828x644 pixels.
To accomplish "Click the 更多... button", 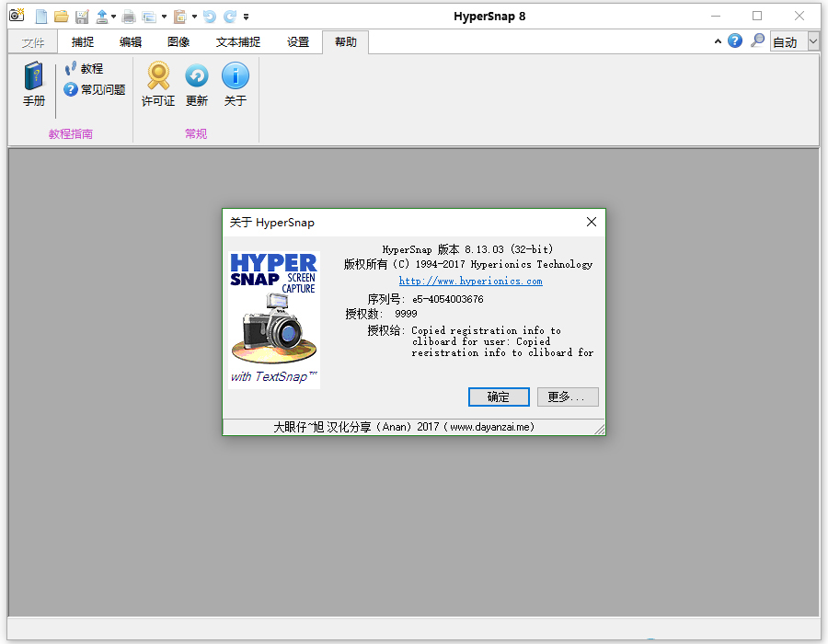I will tap(568, 397).
